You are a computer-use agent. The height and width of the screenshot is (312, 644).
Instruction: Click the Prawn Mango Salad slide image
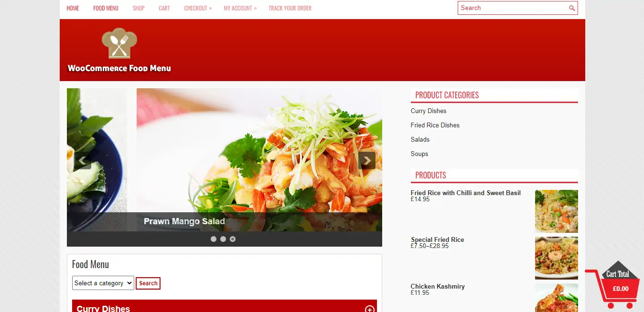tap(259, 160)
